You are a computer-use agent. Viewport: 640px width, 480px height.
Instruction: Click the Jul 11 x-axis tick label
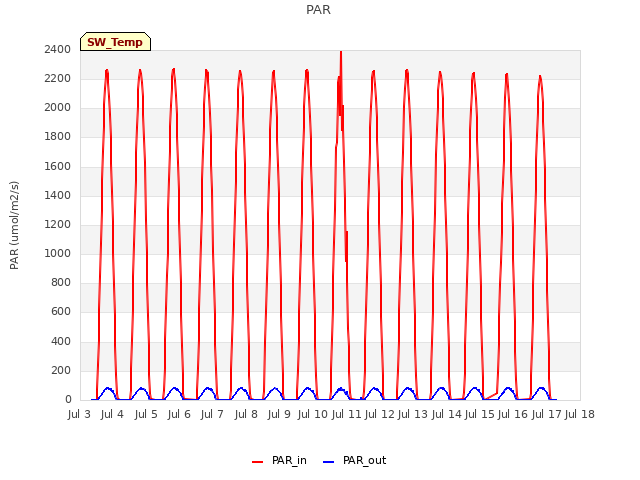[x=346, y=414]
